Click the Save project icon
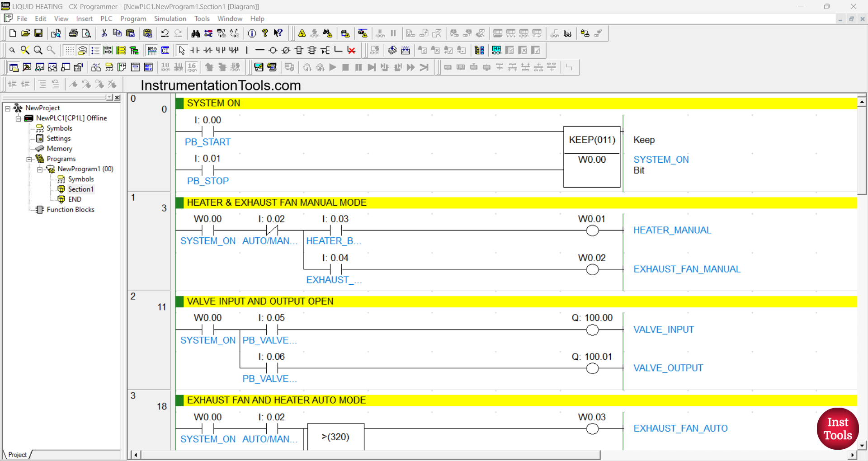 38,33
